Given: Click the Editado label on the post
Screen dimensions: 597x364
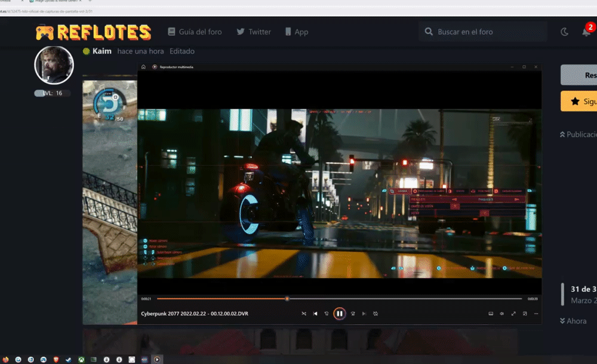Looking at the screenshot, I should pyautogui.click(x=182, y=51).
